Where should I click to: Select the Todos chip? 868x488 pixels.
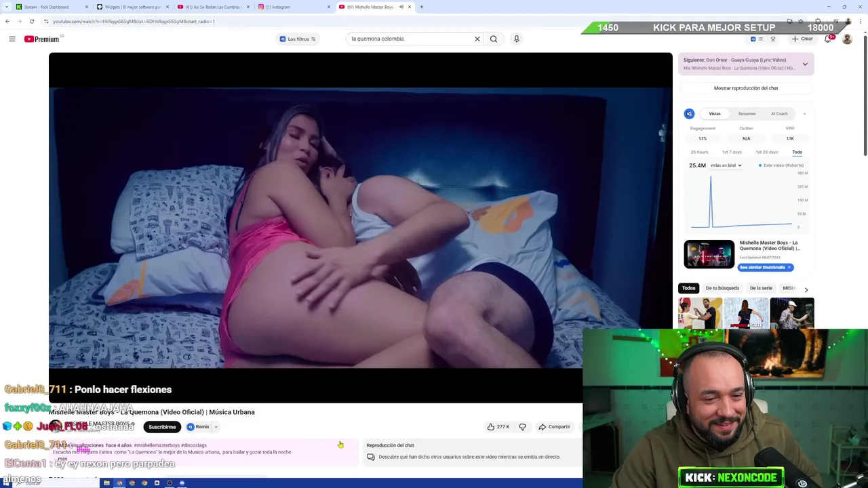click(x=688, y=288)
